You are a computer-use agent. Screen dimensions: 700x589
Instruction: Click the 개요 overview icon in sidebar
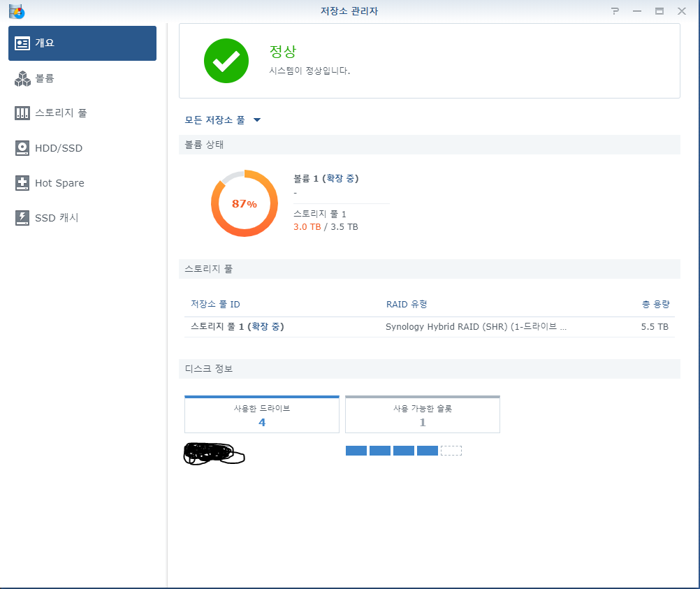[22, 43]
